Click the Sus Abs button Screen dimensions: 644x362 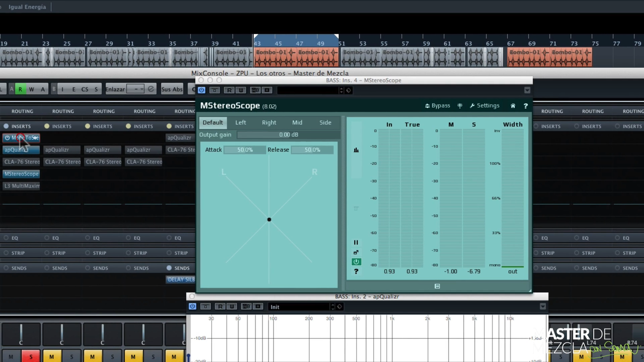[172, 89]
